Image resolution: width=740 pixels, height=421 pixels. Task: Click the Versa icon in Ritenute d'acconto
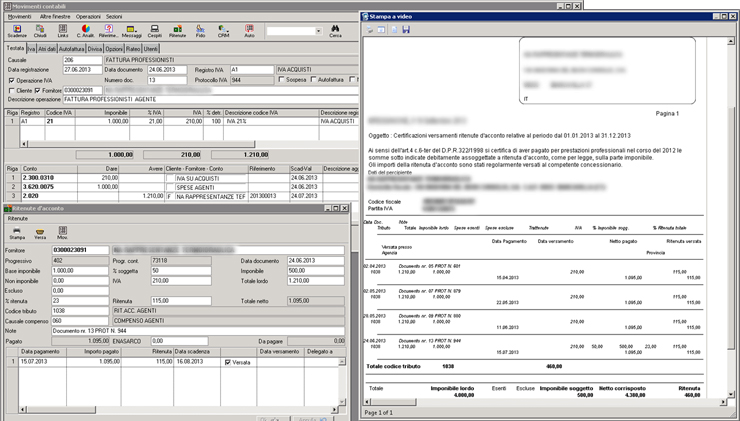[40, 233]
